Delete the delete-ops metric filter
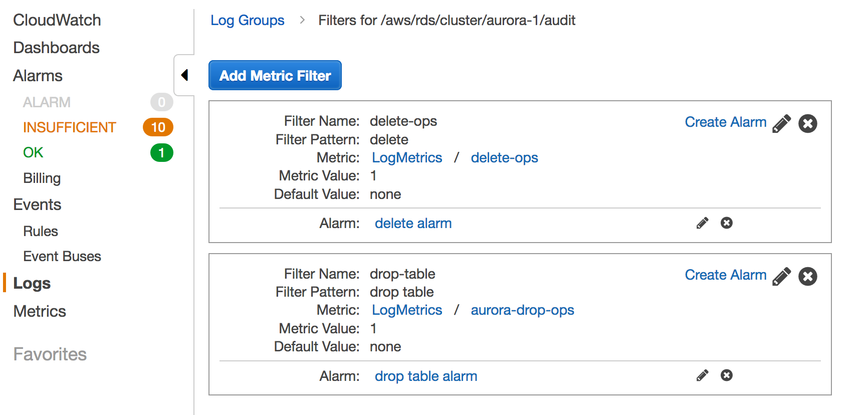The height and width of the screenshot is (415, 868). tap(807, 123)
